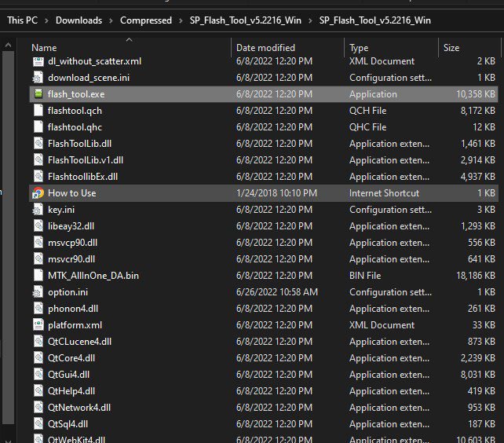Open the first SP_Flash_Tool_v5.2216_Win breadcrumb

tap(246, 20)
